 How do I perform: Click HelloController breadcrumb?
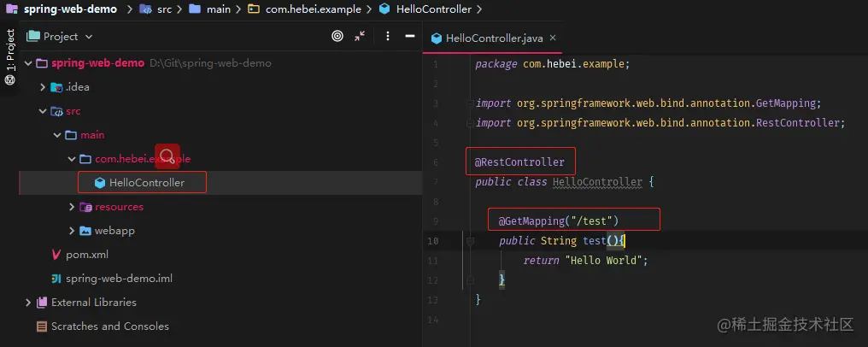click(434, 9)
